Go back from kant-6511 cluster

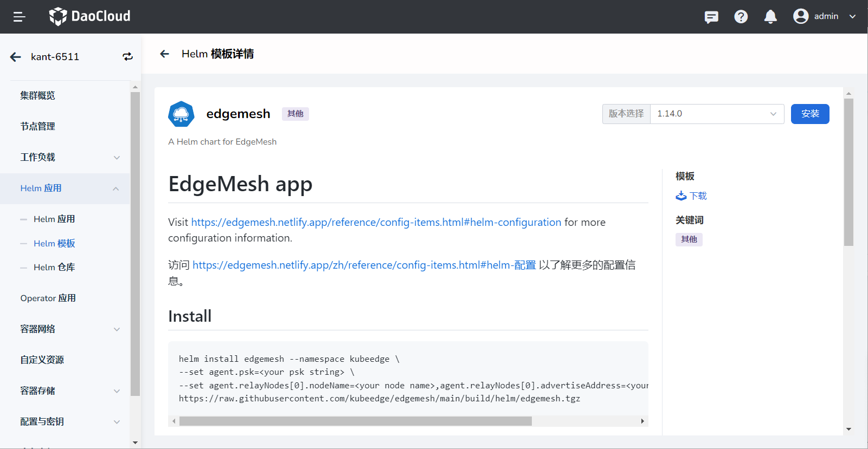click(x=16, y=57)
